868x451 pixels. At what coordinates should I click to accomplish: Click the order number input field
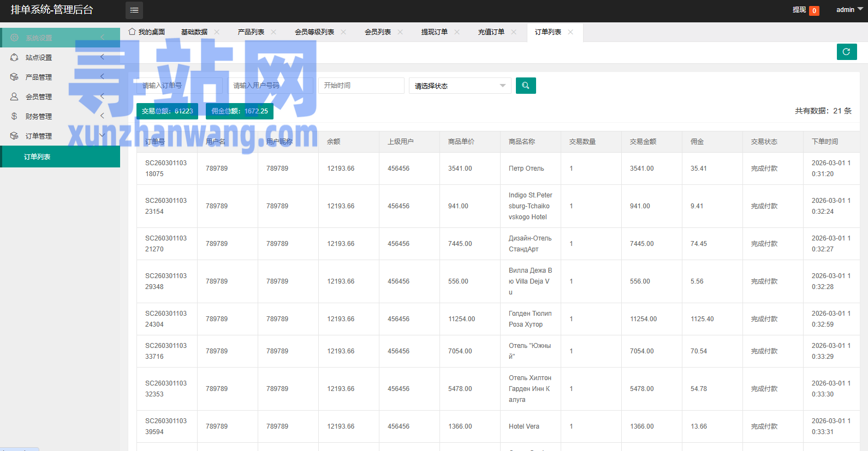[x=180, y=86]
